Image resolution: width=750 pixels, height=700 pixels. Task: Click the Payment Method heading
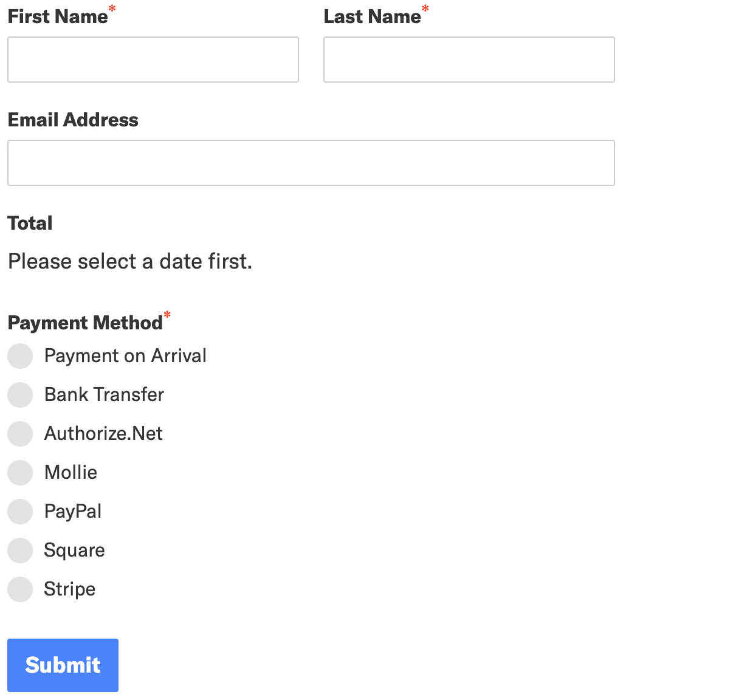point(85,323)
